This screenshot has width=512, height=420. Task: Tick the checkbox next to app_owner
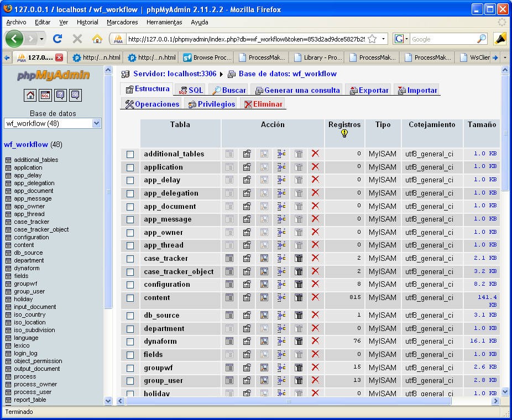click(130, 233)
